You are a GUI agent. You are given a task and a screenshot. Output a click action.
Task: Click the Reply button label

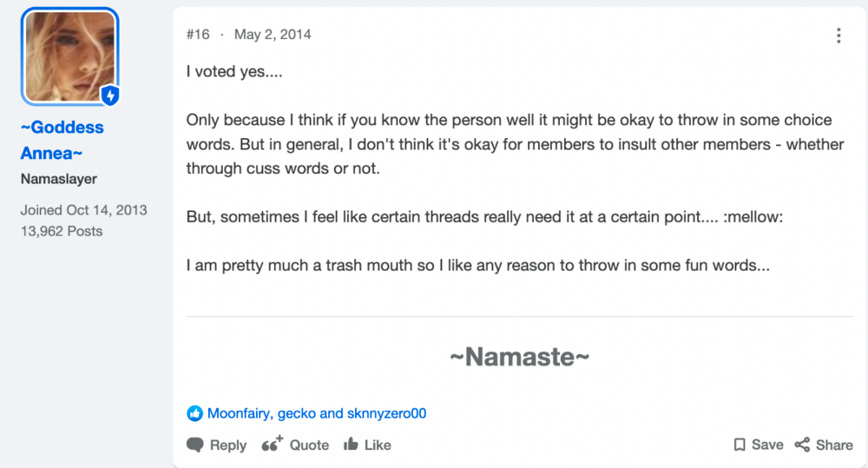tap(228, 445)
